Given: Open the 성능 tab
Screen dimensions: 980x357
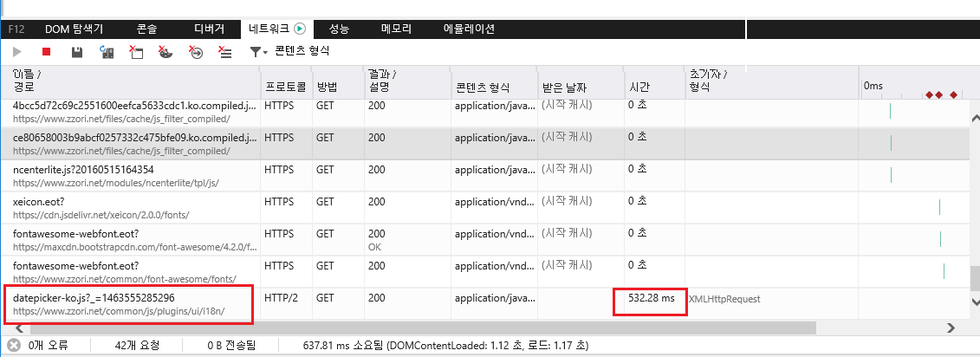Looking at the screenshot, I should coord(339,29).
